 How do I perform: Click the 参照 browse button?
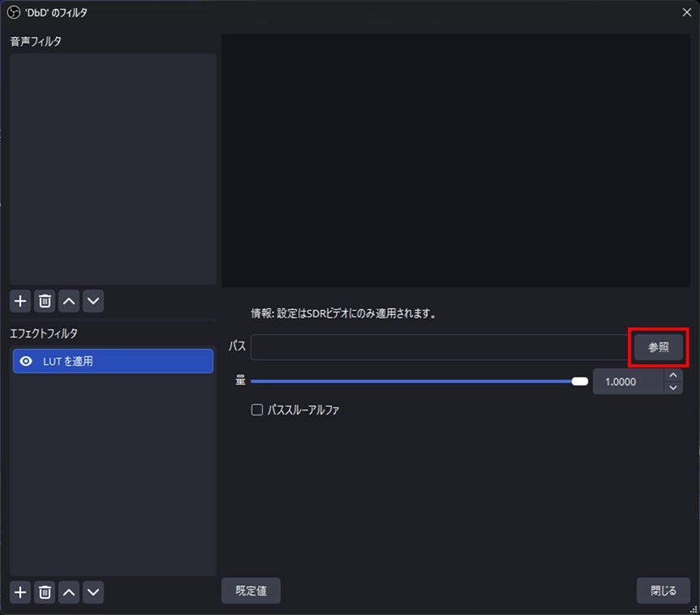pos(659,347)
